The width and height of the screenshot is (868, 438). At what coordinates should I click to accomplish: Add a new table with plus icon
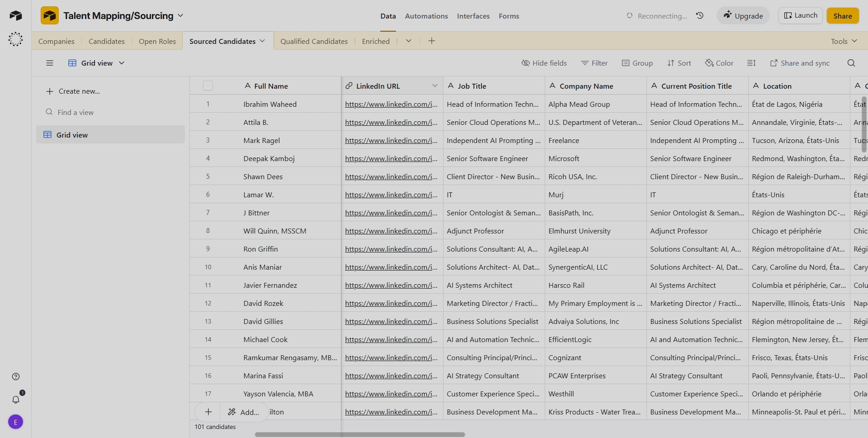click(x=432, y=41)
